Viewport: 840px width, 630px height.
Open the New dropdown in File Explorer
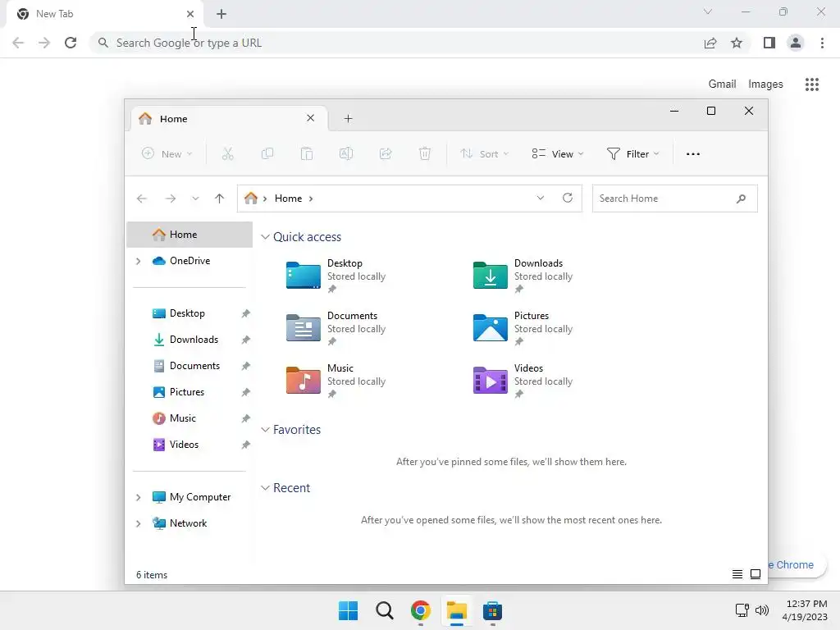(x=167, y=153)
